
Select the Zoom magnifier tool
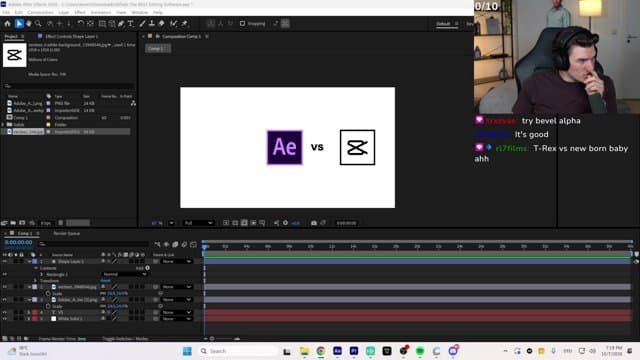38,24
